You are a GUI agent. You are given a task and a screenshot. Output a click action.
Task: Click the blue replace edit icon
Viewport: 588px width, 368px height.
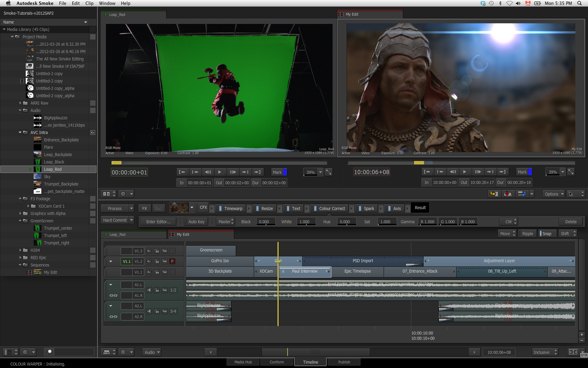[x=522, y=194]
